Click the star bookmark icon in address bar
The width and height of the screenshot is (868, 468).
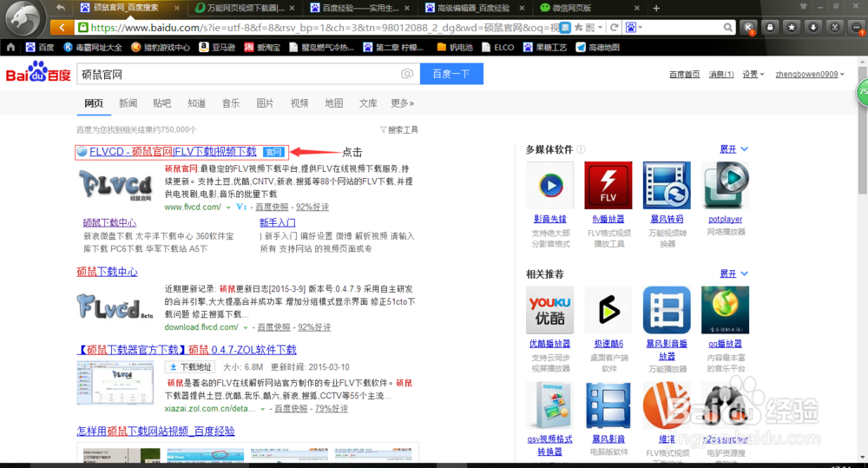[578, 27]
